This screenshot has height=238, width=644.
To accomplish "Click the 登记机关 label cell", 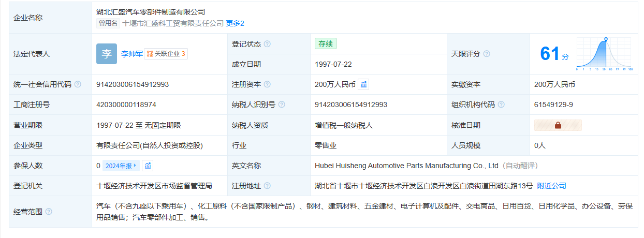I will (51, 186).
